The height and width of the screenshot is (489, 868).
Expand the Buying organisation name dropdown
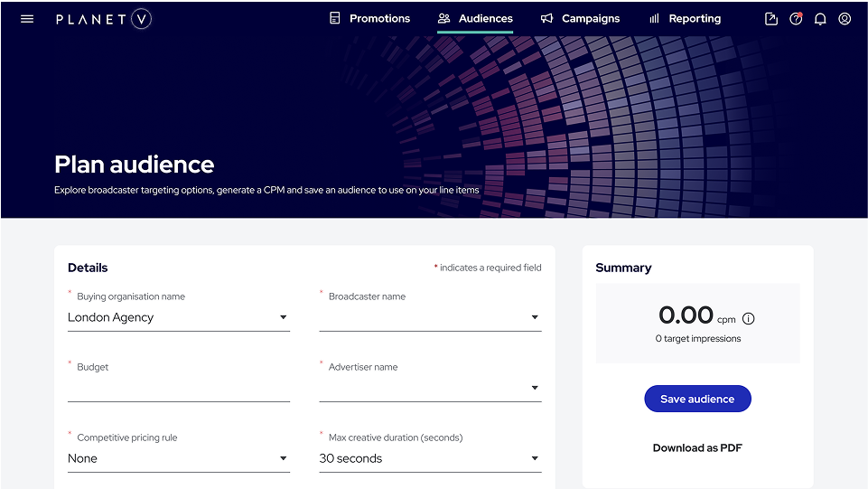(178, 317)
